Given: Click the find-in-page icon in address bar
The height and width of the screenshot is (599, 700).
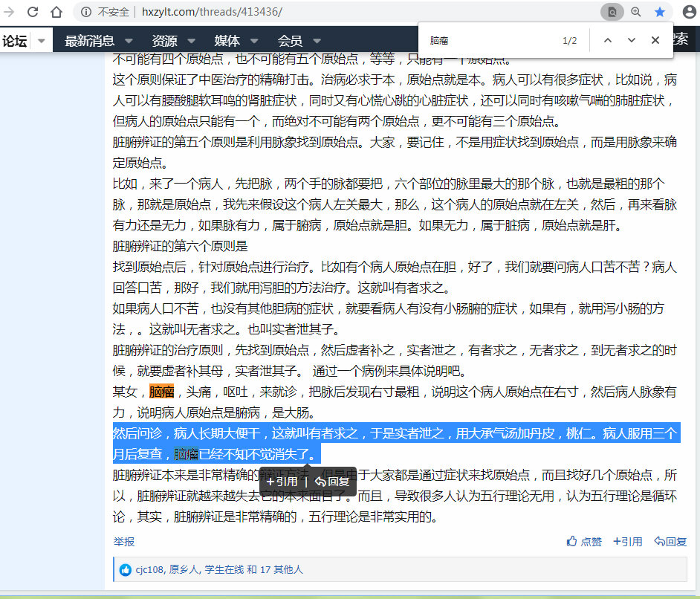Looking at the screenshot, I should pyautogui.click(x=612, y=12).
